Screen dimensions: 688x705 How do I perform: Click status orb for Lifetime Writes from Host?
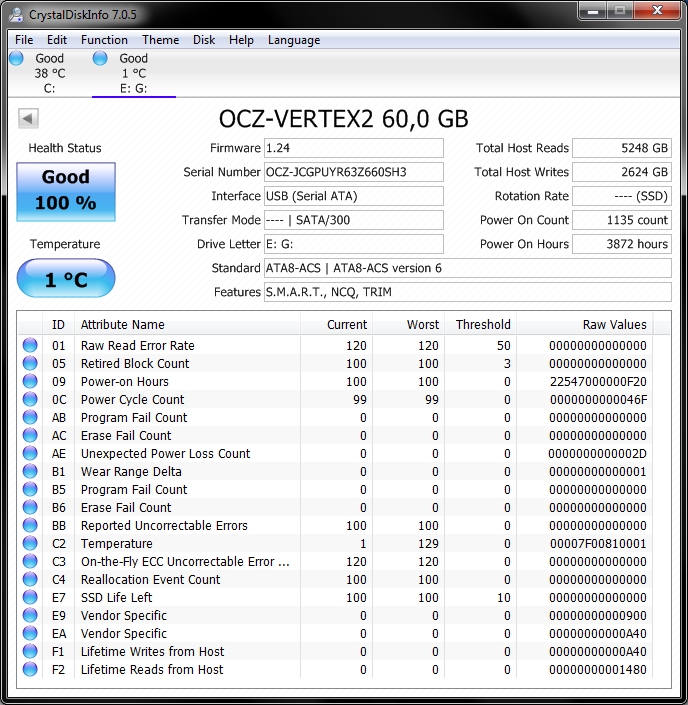(30, 651)
